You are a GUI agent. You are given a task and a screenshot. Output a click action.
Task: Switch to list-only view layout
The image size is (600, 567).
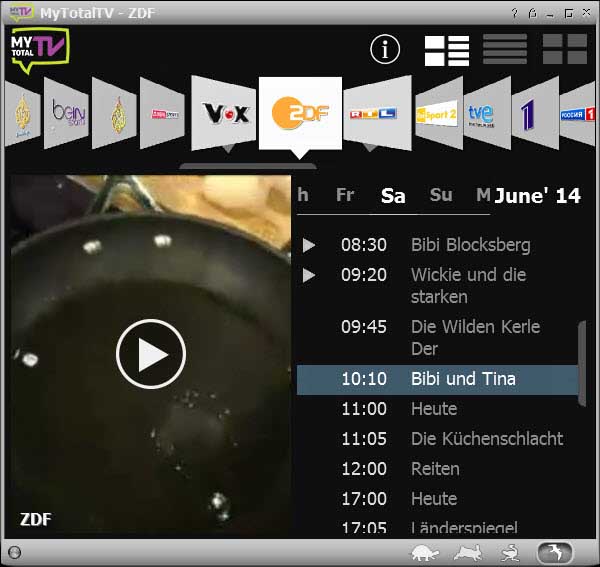[505, 50]
